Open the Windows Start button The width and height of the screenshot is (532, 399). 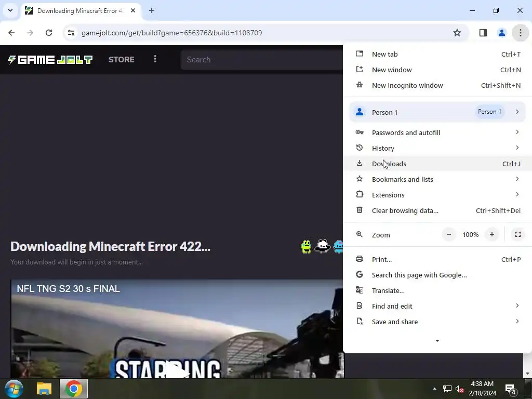pyautogui.click(x=14, y=389)
